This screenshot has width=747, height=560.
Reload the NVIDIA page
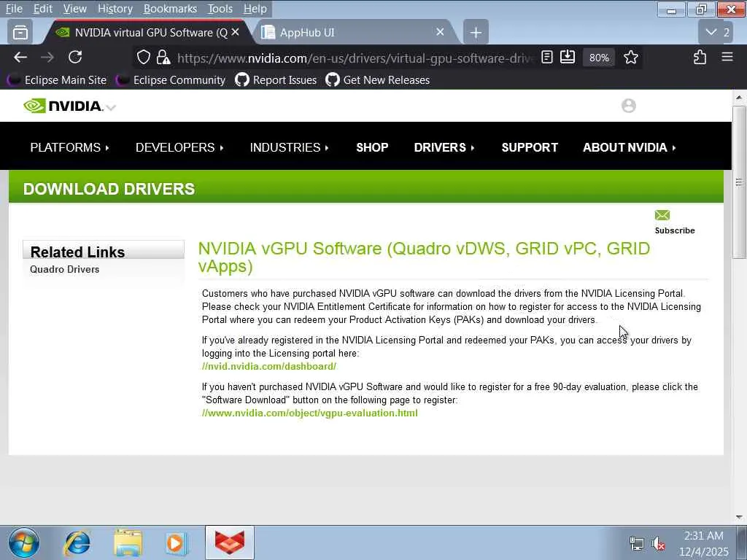[75, 58]
